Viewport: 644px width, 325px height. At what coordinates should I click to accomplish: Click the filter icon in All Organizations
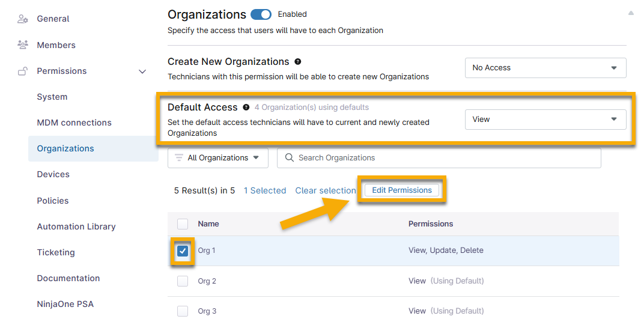pos(179,158)
